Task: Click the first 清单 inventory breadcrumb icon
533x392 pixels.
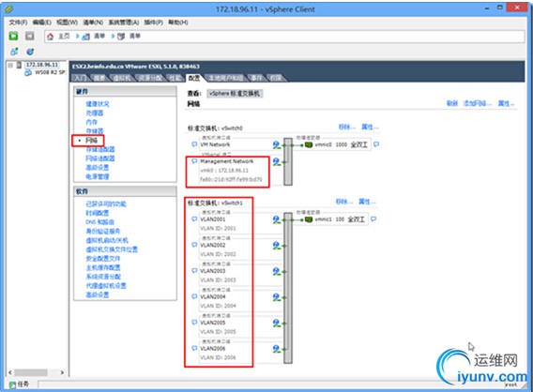Action: pyautogui.click(x=86, y=37)
